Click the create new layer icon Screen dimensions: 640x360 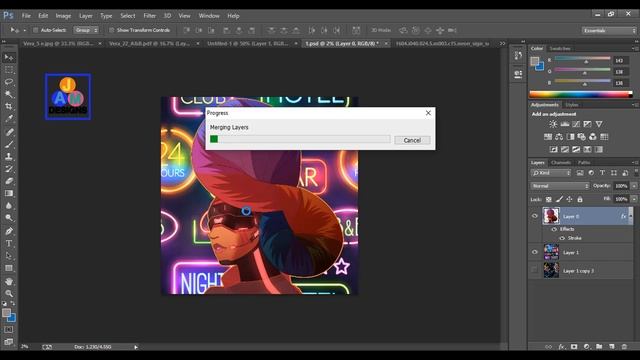click(612, 347)
